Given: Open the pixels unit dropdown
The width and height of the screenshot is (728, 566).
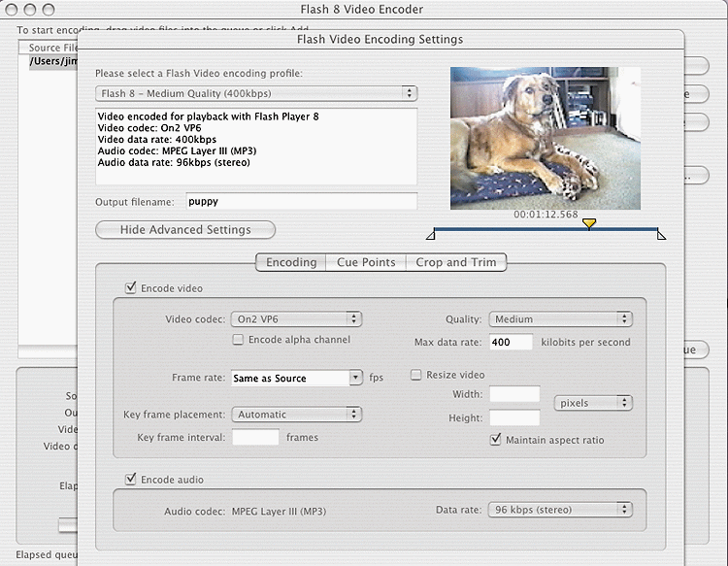Looking at the screenshot, I should coord(593,403).
